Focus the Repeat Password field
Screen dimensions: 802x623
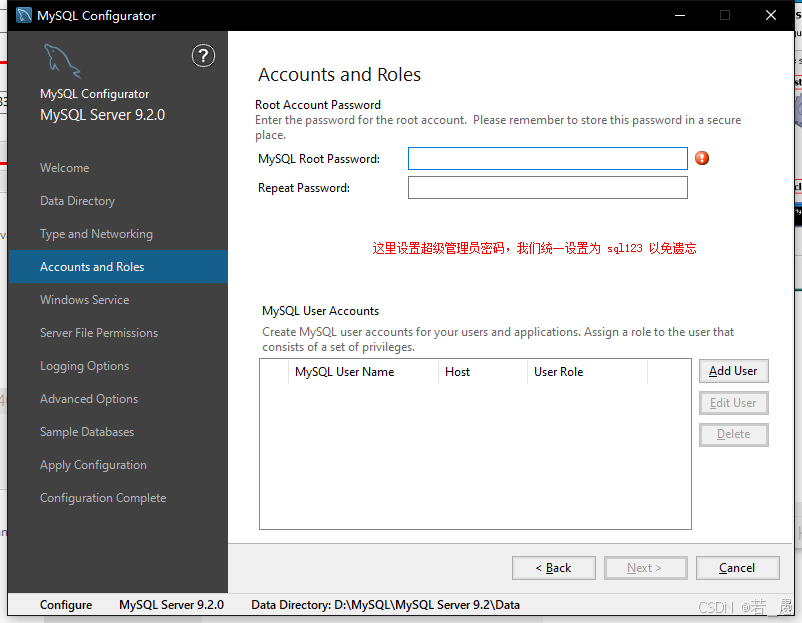pos(547,188)
